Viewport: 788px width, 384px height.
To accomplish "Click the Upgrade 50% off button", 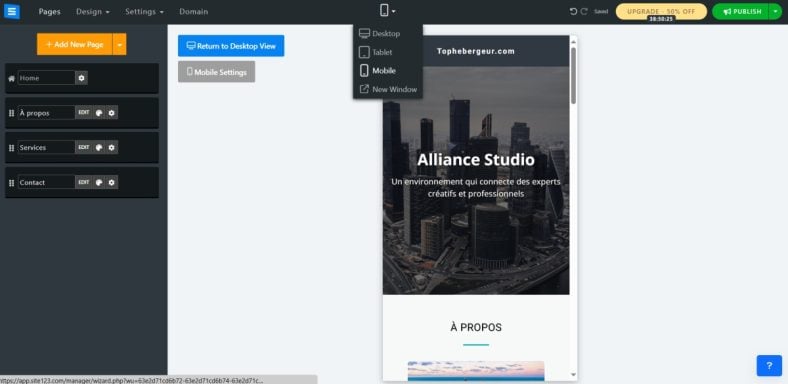I will tap(661, 12).
